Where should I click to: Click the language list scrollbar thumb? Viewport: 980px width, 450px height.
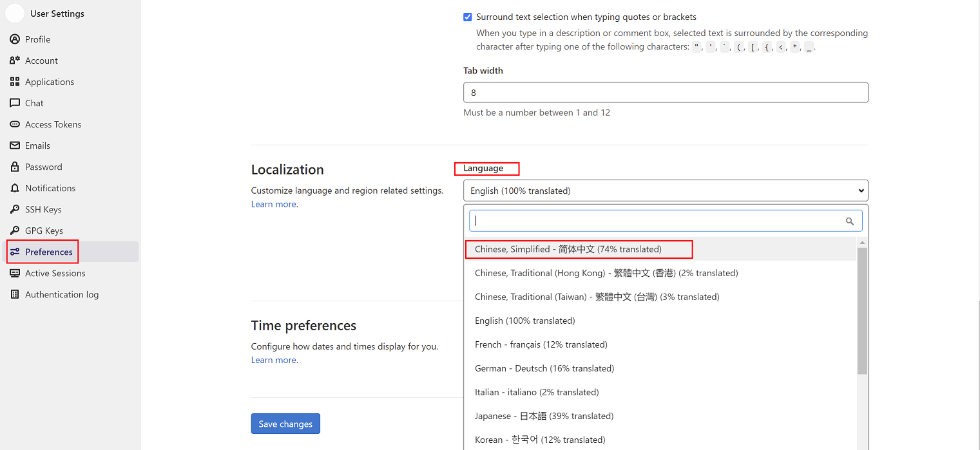tap(862, 310)
